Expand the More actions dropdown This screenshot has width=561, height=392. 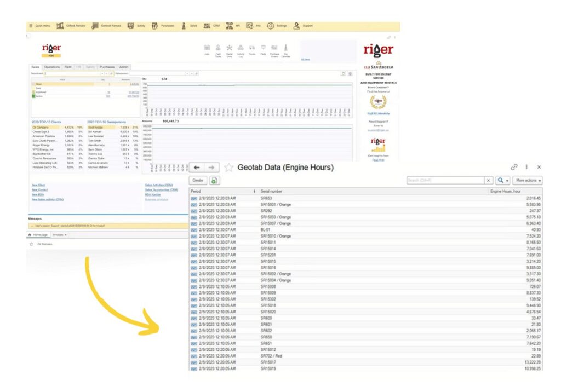pyautogui.click(x=528, y=180)
